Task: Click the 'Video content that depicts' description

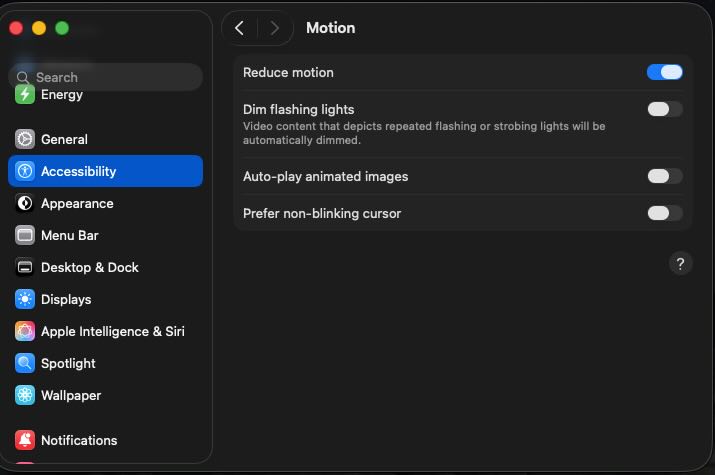Action: [x=424, y=133]
